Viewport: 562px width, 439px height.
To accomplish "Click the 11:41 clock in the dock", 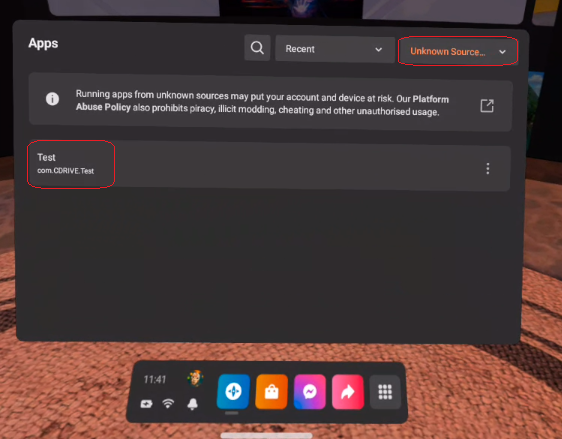I will click(155, 379).
